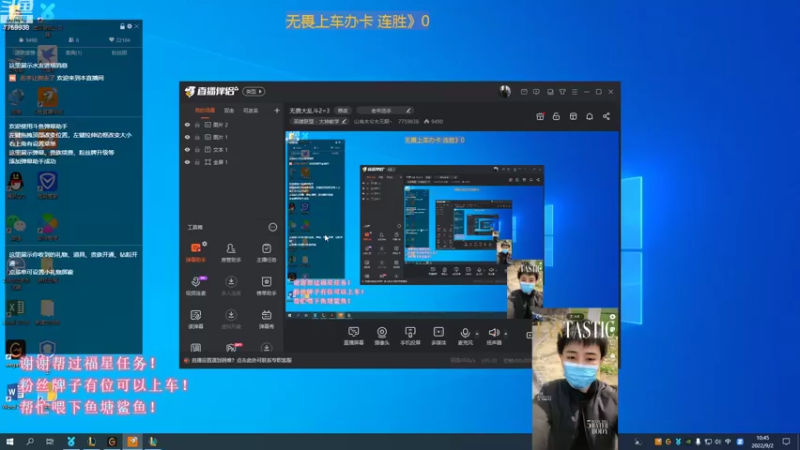Click the layout panel icon above preview
Screen dimensions: 800x450
tap(573, 116)
